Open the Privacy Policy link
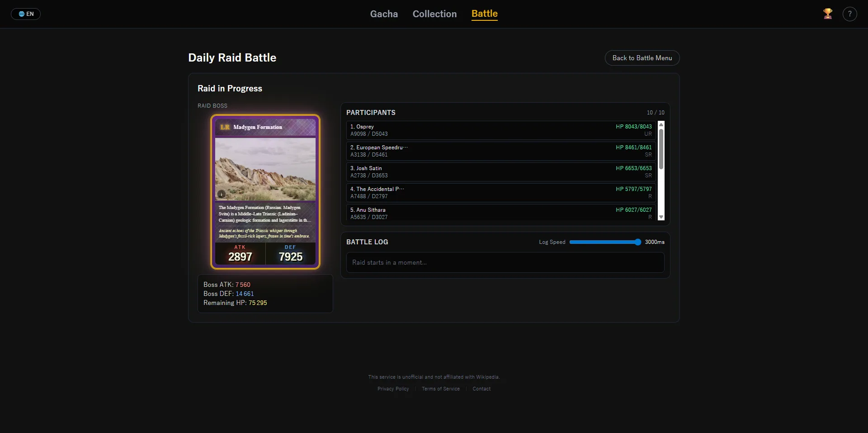 point(393,389)
